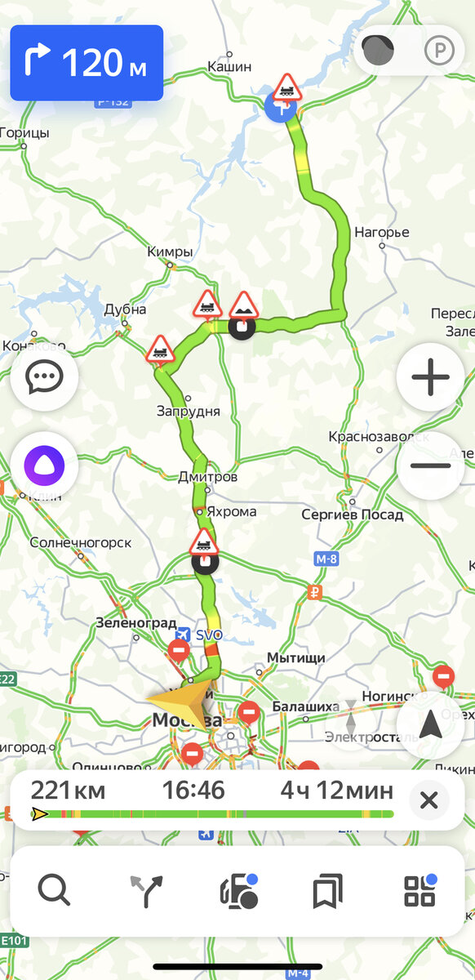Tap the search magnifier icon
475x980 pixels.
tap(55, 891)
